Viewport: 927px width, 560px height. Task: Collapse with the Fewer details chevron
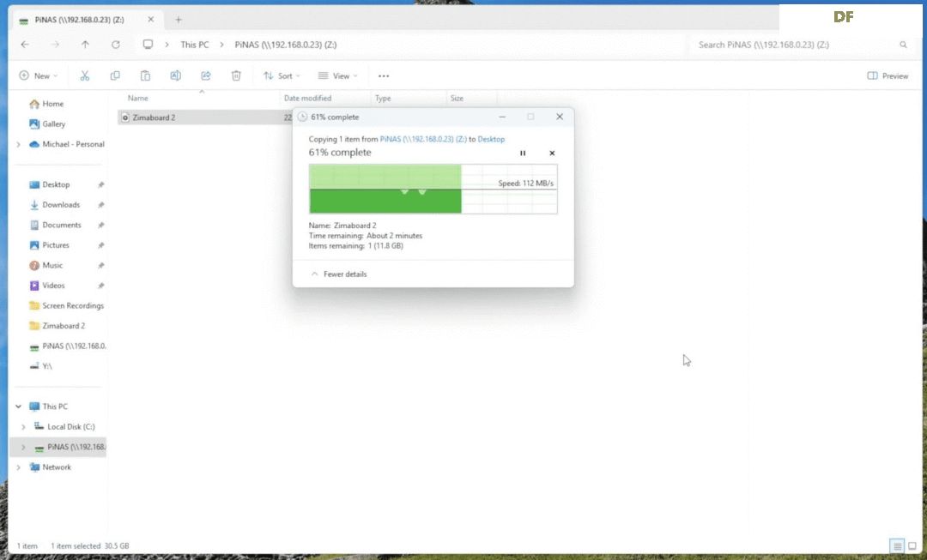pos(314,274)
